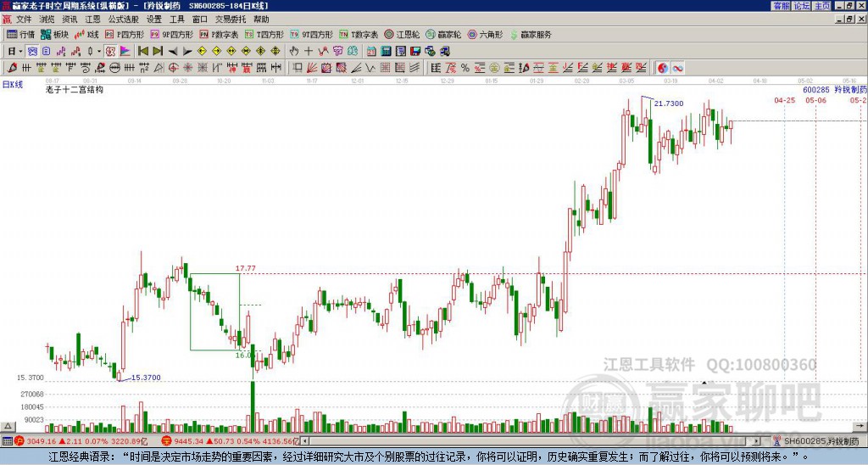Expand the 日 period dropdown

tap(20, 52)
